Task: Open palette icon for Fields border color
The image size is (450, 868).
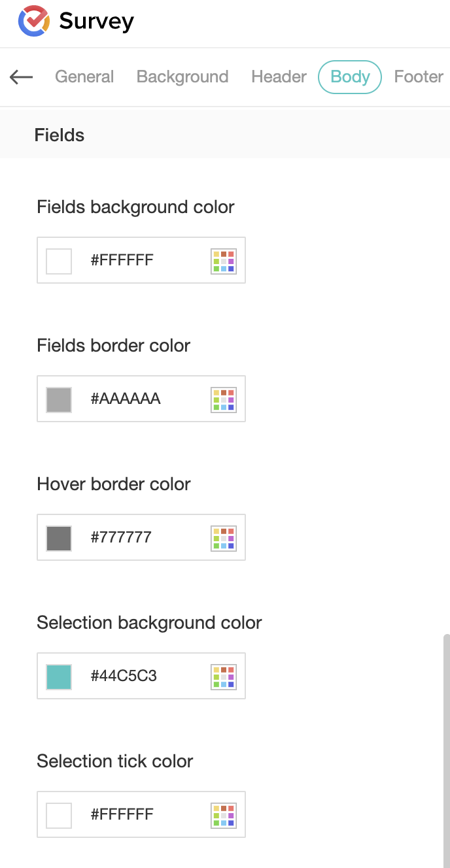Action: [223, 399]
